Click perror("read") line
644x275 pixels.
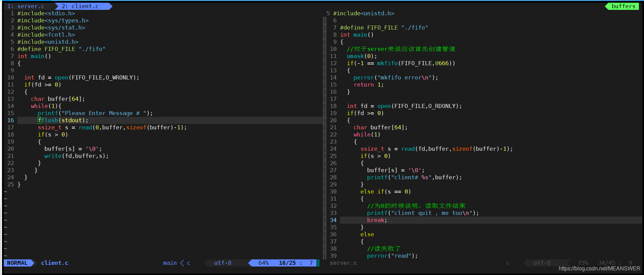(392, 256)
